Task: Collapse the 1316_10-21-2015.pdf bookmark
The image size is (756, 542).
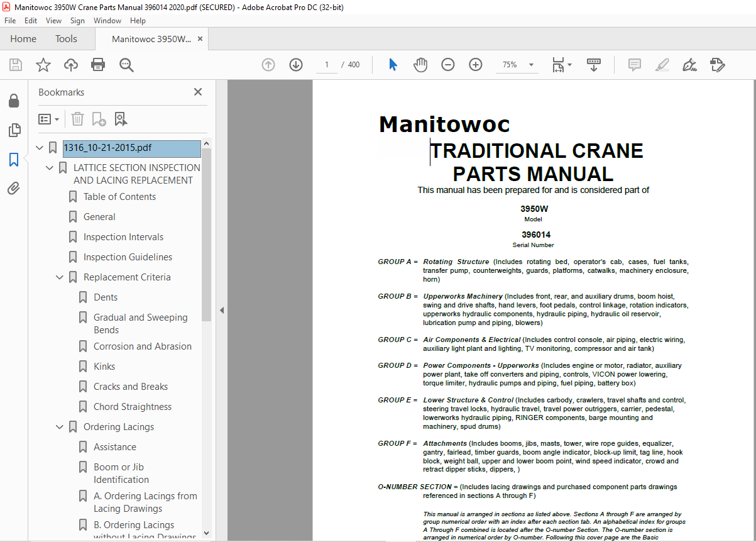Action: 40,148
